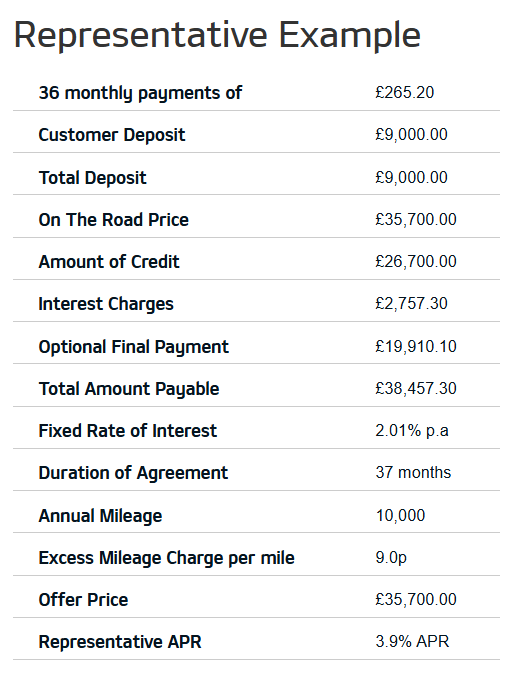Select the Fixed Rate of Interest label
The height and width of the screenshot is (682, 532).
(x=127, y=431)
